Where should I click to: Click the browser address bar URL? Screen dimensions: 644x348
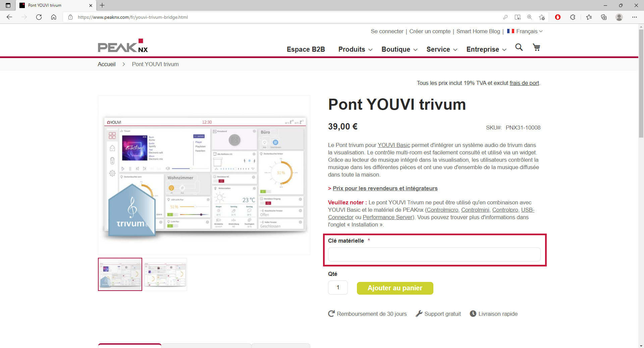pos(133,17)
